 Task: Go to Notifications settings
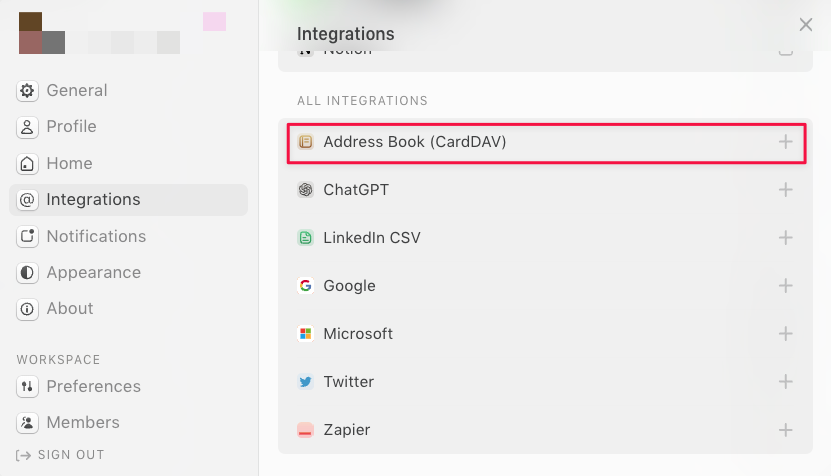coord(95,237)
